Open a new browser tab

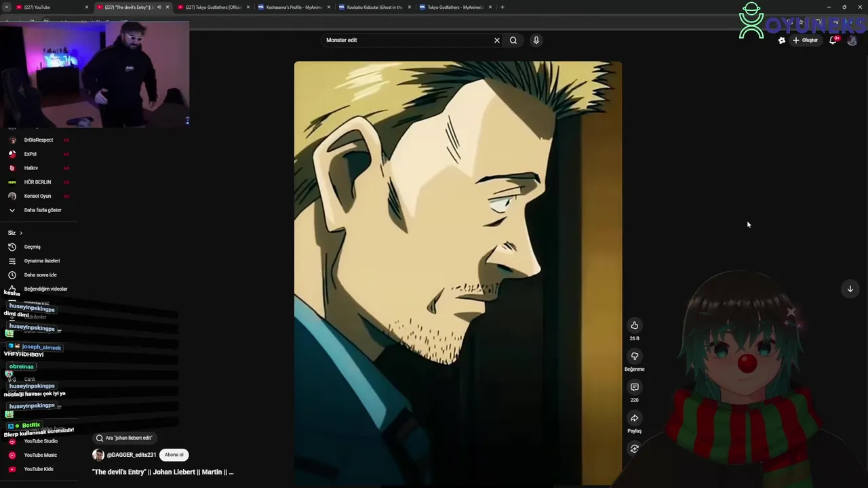point(502,7)
